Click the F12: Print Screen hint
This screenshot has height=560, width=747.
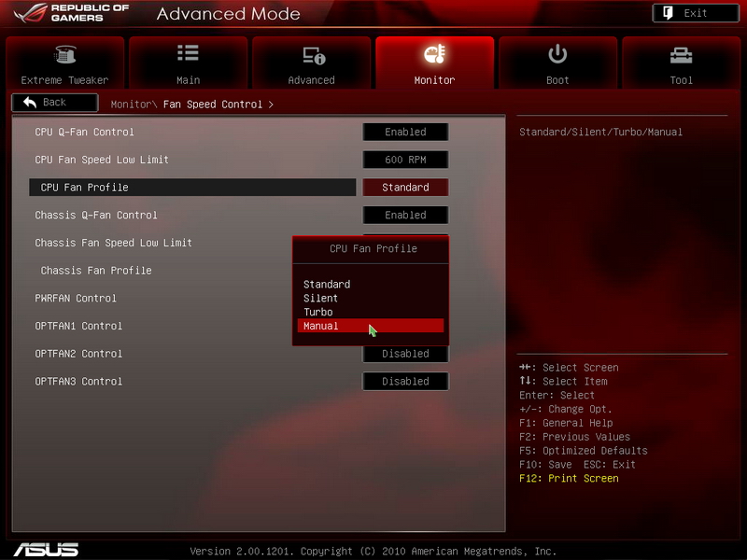(569, 478)
